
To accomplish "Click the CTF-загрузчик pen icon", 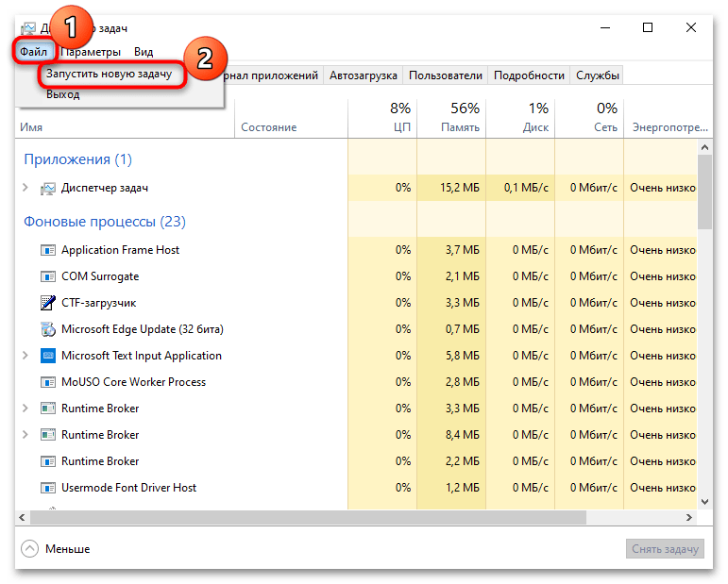I will (48, 303).
